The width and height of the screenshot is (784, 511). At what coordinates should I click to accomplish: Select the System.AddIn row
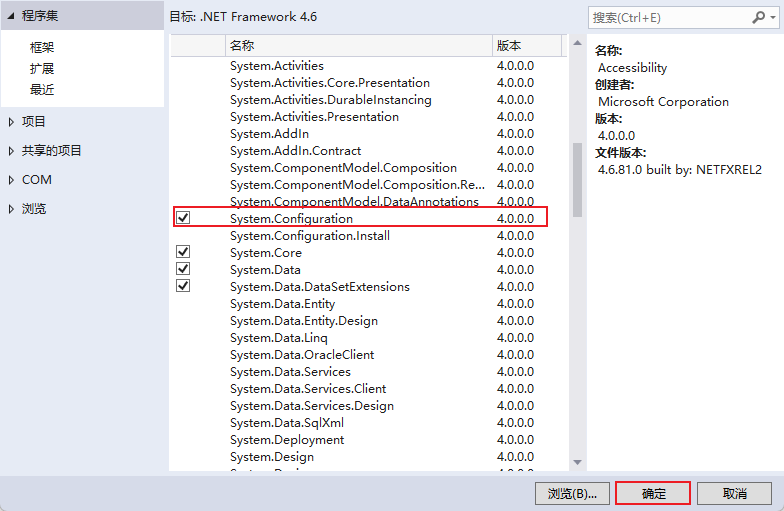368,134
